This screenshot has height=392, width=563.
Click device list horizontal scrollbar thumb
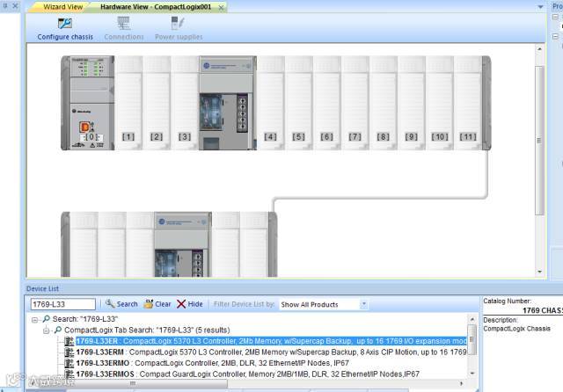[x=133, y=384]
